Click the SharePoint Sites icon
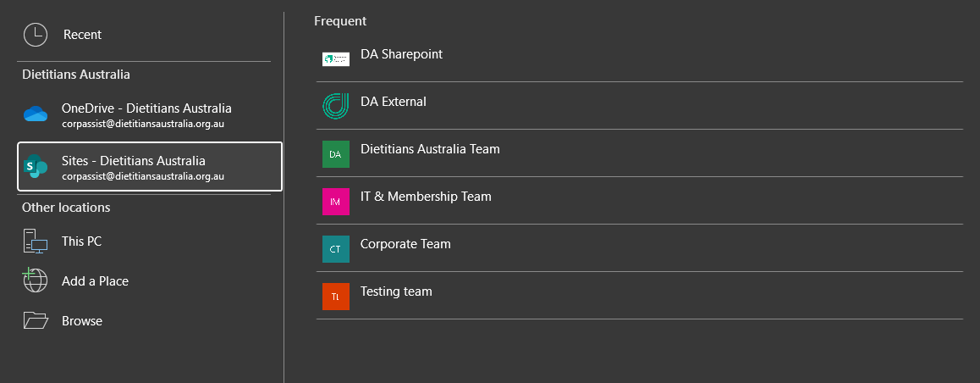980x383 pixels. pyautogui.click(x=36, y=167)
